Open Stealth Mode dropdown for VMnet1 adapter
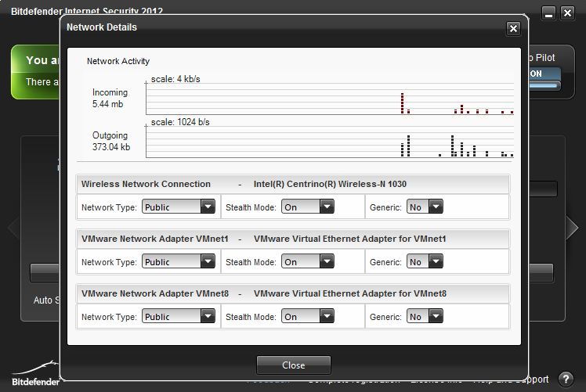 coord(308,261)
